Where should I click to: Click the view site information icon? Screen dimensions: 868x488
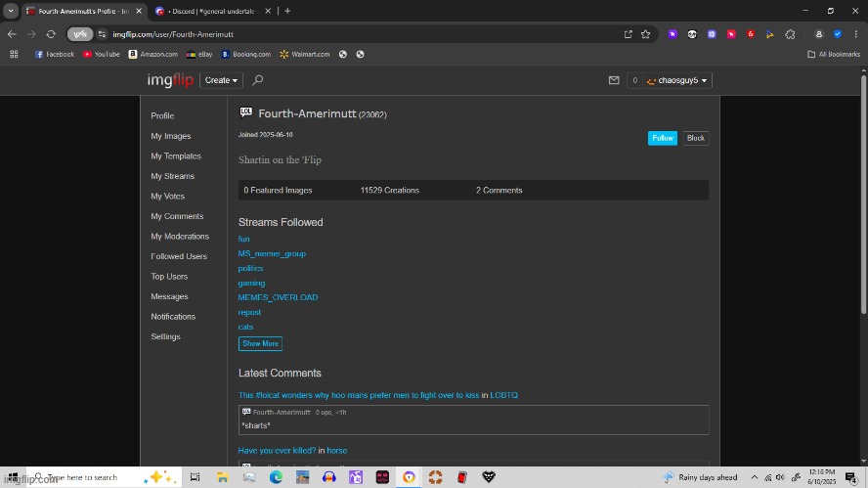point(102,34)
